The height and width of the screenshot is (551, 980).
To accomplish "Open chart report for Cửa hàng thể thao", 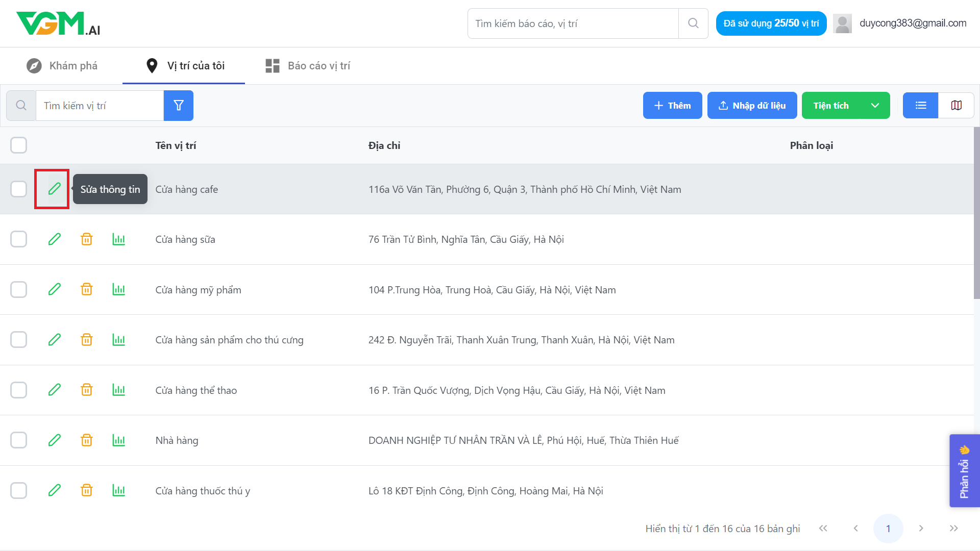I will click(x=118, y=390).
